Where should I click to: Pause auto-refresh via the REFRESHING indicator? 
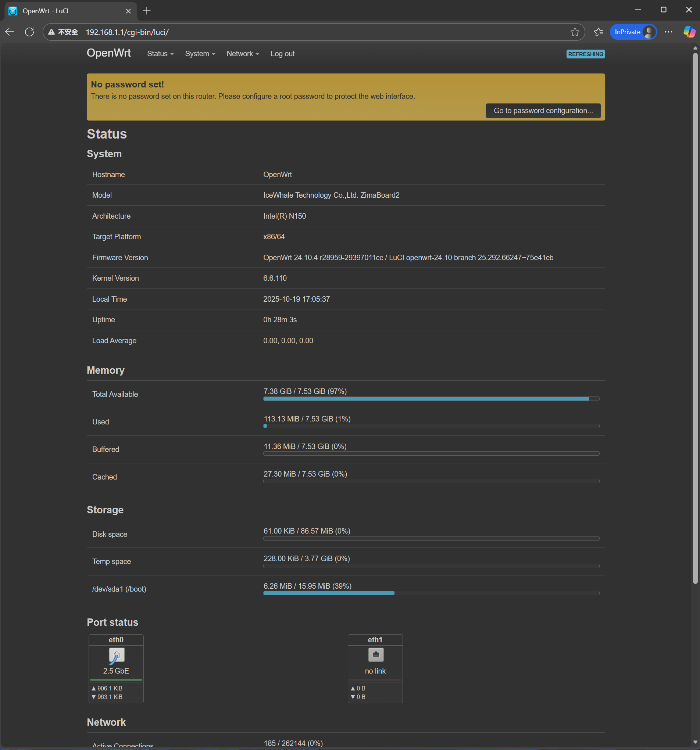(585, 54)
